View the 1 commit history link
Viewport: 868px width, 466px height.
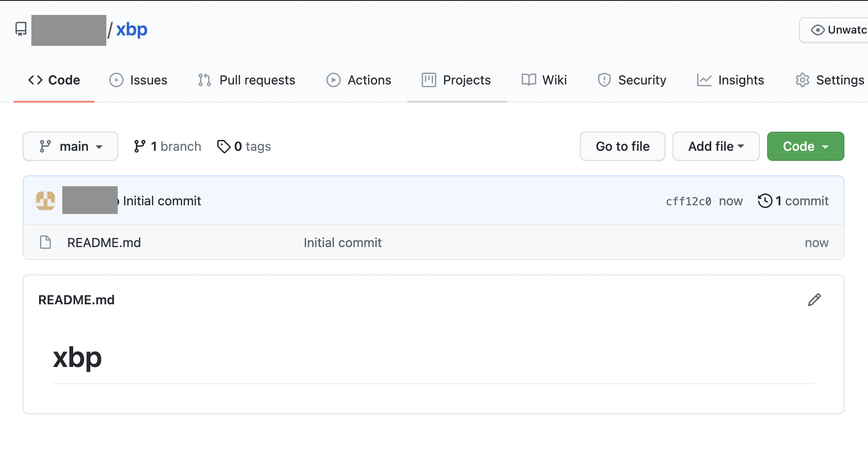(793, 201)
